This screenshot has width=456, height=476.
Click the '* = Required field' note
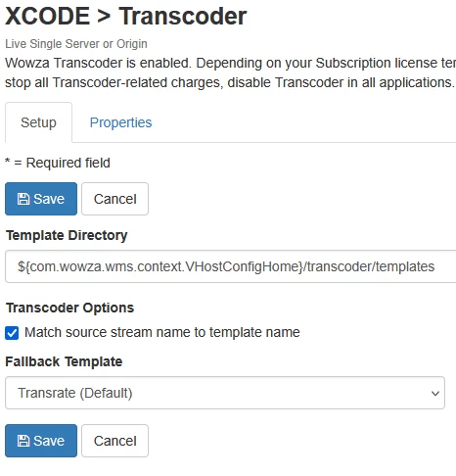tap(58, 163)
